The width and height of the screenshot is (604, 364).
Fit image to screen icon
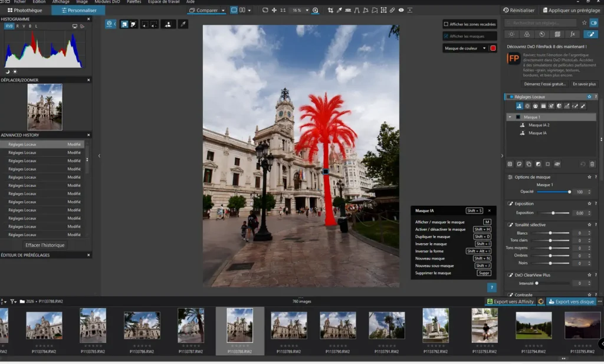click(265, 11)
